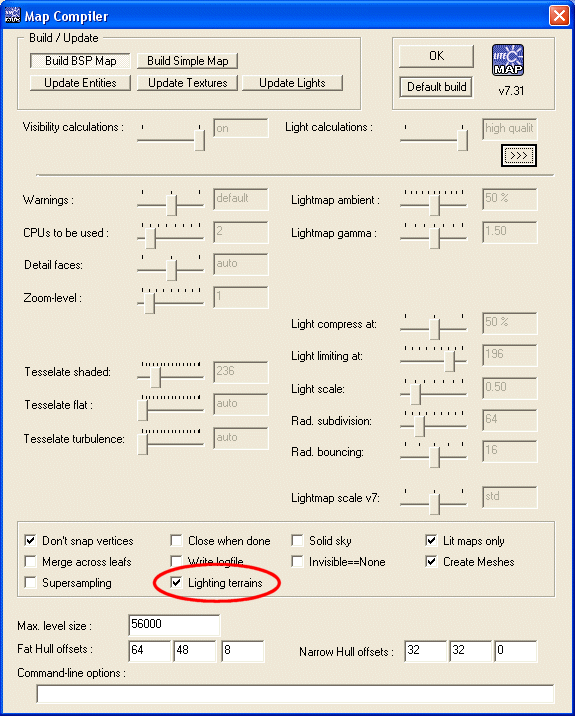Viewport: 575px width, 716px height.
Task: Click the Command-line options input field
Action: (x=295, y=694)
